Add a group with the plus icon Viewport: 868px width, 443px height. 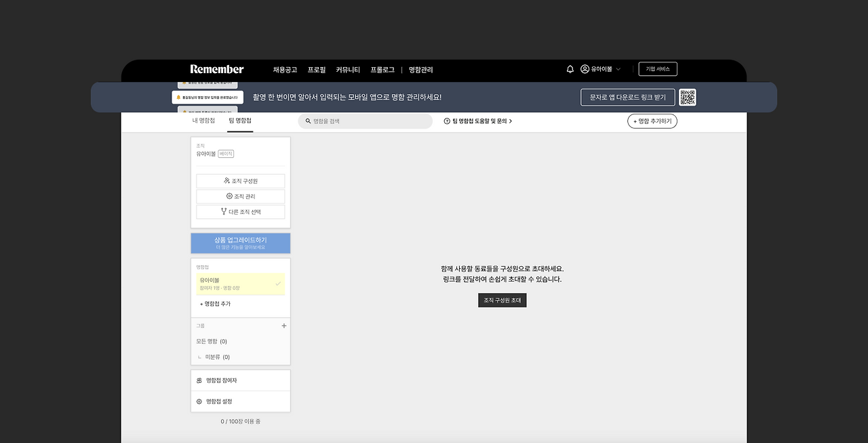(284, 326)
